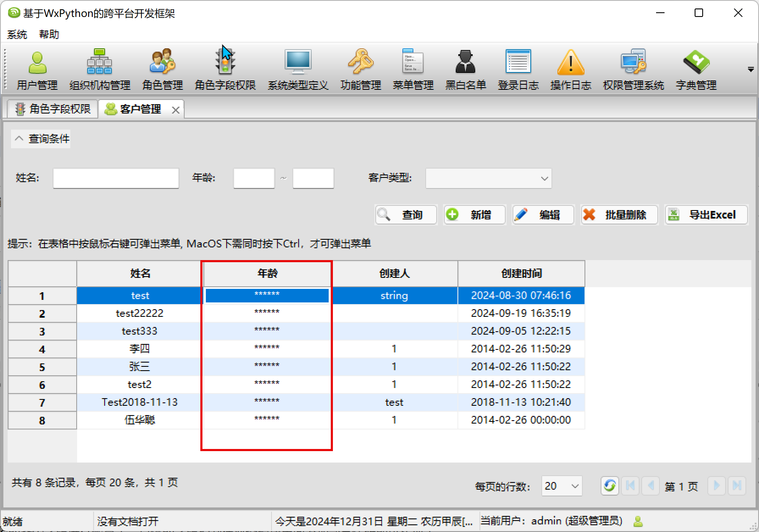Select row header 2
Image resolution: width=759 pixels, height=532 pixels.
(42, 314)
